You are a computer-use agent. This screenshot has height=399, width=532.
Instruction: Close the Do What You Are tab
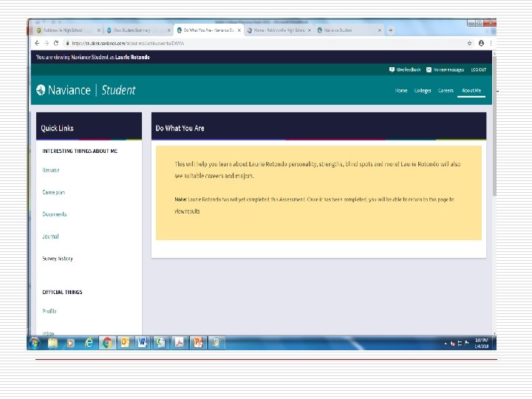[x=239, y=30]
